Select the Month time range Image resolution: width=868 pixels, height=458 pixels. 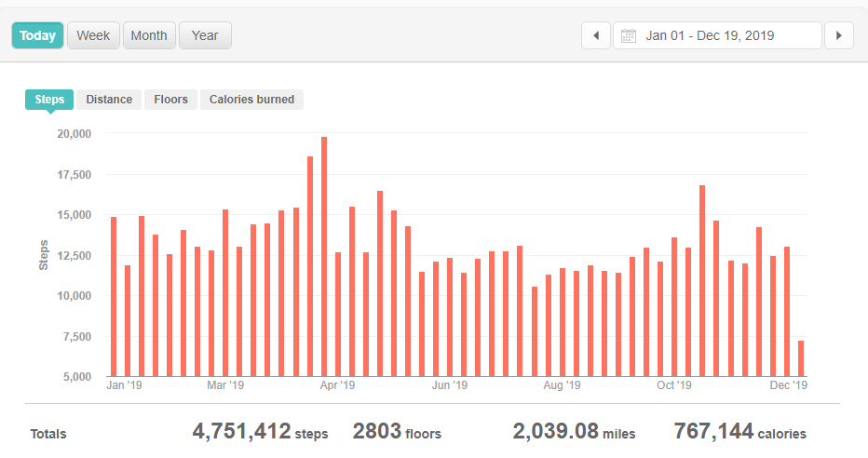(149, 36)
